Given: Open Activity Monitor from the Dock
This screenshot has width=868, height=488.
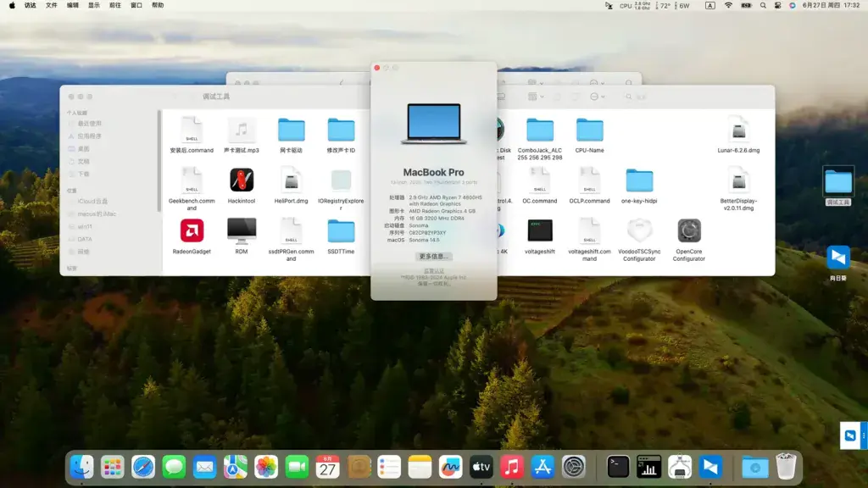Looking at the screenshot, I should 648,468.
